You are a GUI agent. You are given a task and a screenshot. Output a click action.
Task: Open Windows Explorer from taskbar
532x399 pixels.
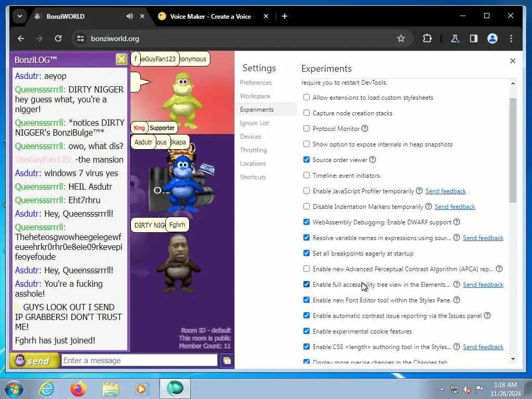click(x=111, y=389)
